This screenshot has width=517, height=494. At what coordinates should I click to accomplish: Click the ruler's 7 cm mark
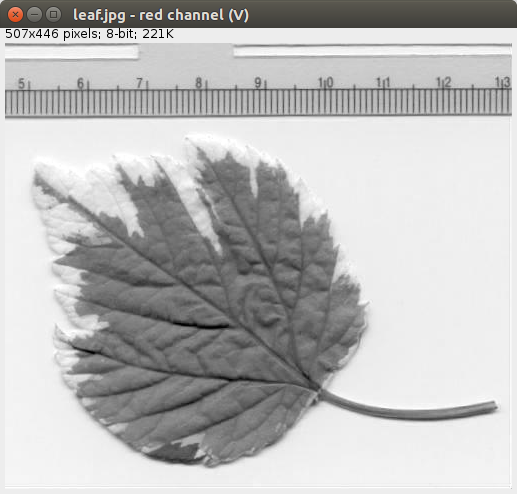(139, 83)
